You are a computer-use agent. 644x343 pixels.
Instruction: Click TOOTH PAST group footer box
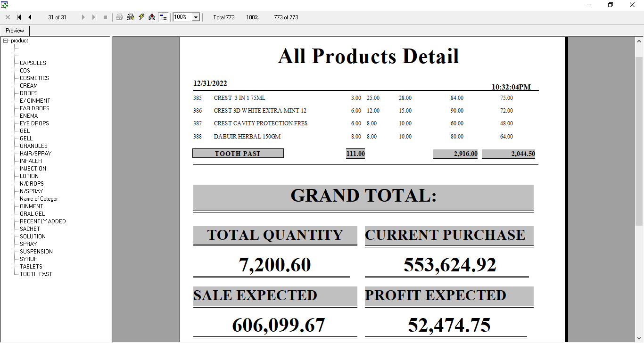pyautogui.click(x=238, y=154)
